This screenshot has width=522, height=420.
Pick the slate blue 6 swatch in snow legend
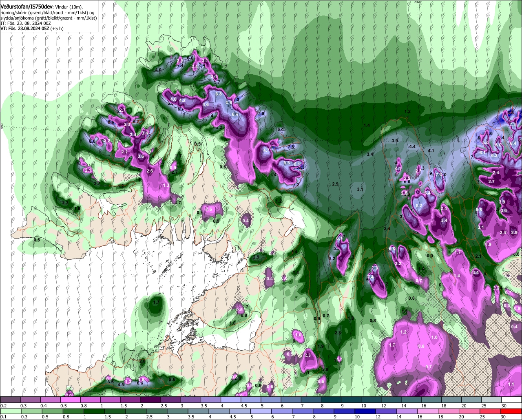click(291, 400)
